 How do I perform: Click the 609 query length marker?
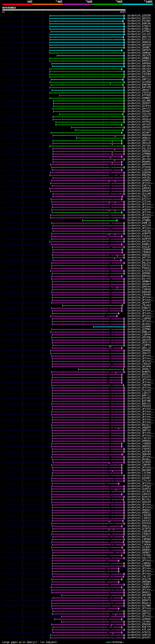click(x=122, y=12)
